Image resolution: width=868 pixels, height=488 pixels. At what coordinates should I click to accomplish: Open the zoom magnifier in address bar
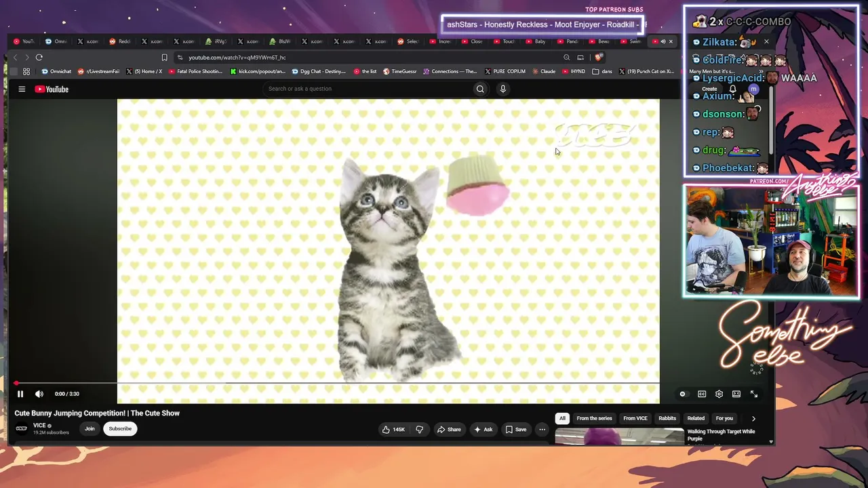(x=566, y=58)
